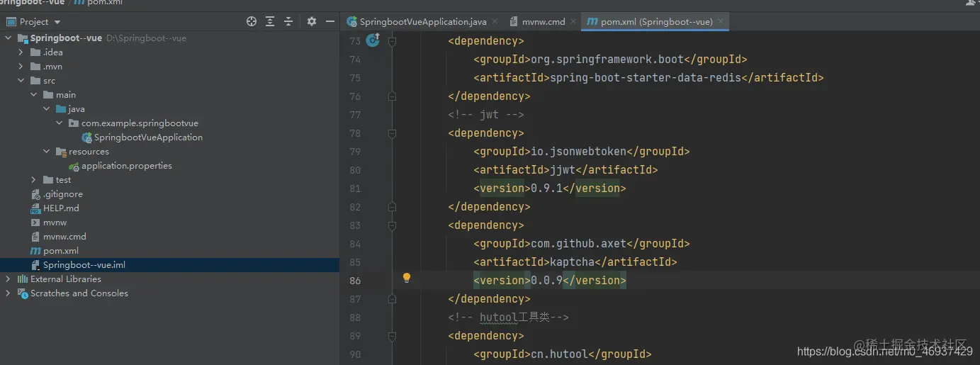Screen dimensions: 980x365
Task: Select the HELP.md file
Action: [x=61, y=208]
